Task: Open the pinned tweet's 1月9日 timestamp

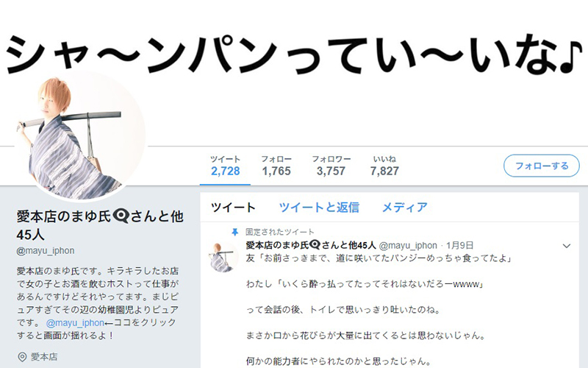Action: coord(460,246)
